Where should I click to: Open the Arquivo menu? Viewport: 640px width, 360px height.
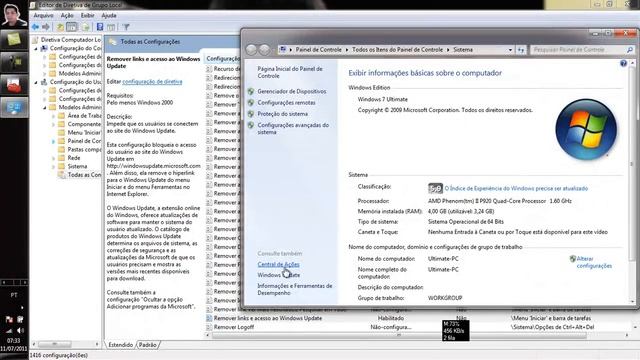click(43, 16)
